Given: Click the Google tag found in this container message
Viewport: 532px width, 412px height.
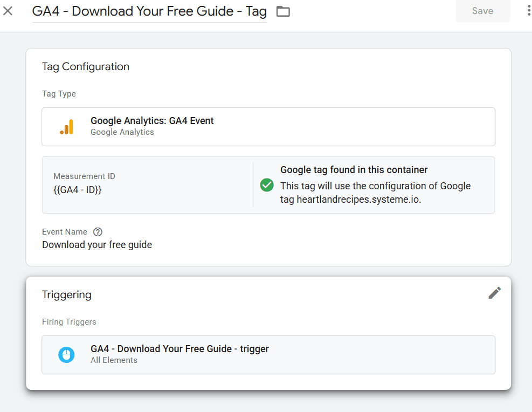Looking at the screenshot, I should click(354, 170).
